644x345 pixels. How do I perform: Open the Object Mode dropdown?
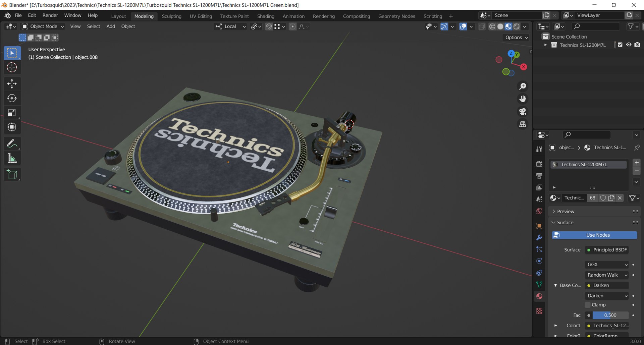pos(43,26)
